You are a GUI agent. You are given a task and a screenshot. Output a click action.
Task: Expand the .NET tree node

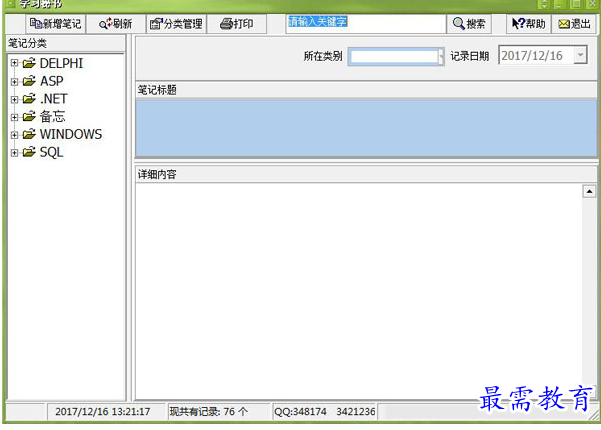(15, 99)
